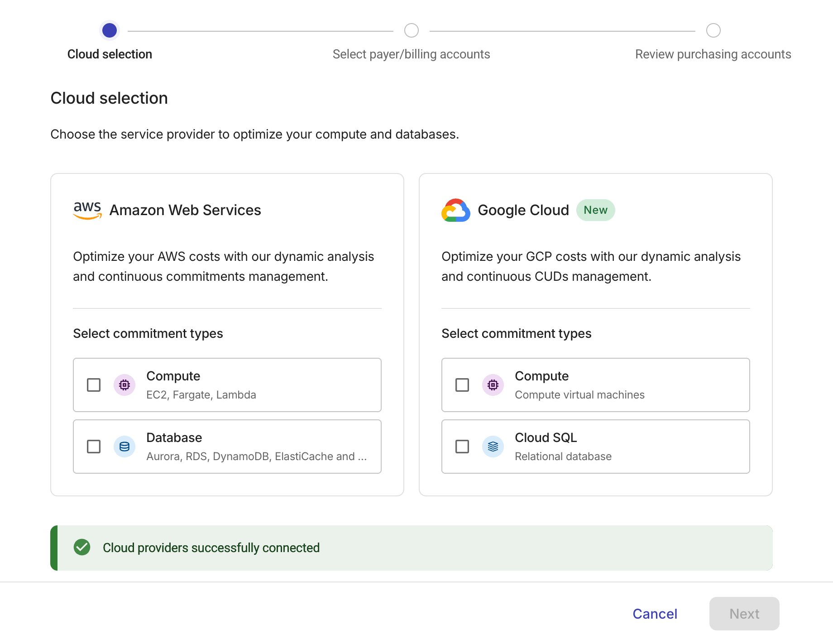Screen dimensions: 833x644
Task: Click the New badge beside Google Cloud
Action: [x=596, y=210]
